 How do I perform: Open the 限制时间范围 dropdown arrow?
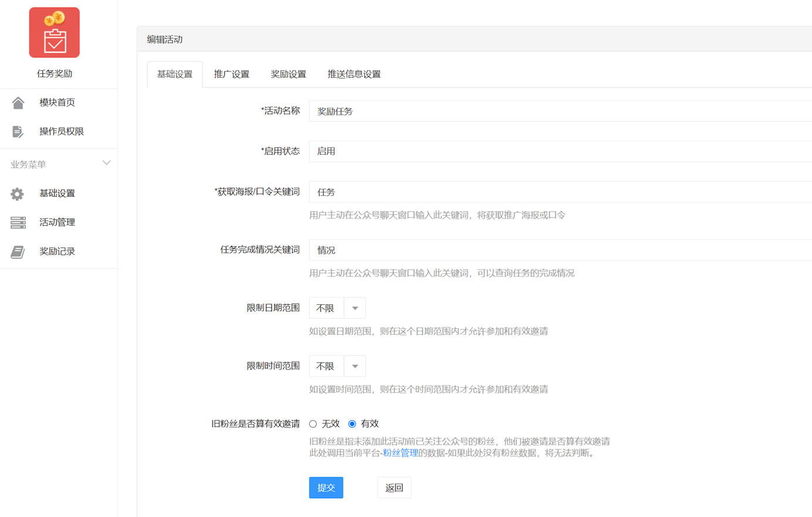pos(355,366)
